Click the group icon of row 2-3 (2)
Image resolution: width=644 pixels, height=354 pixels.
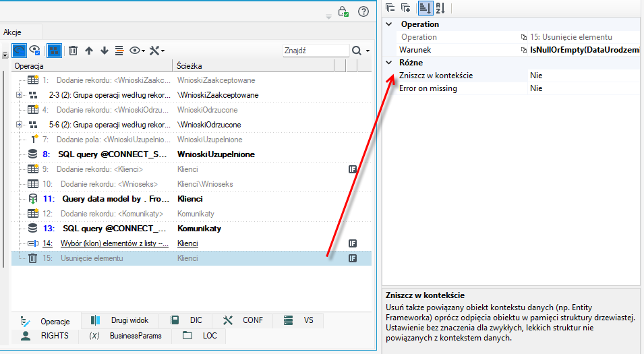[x=33, y=95]
